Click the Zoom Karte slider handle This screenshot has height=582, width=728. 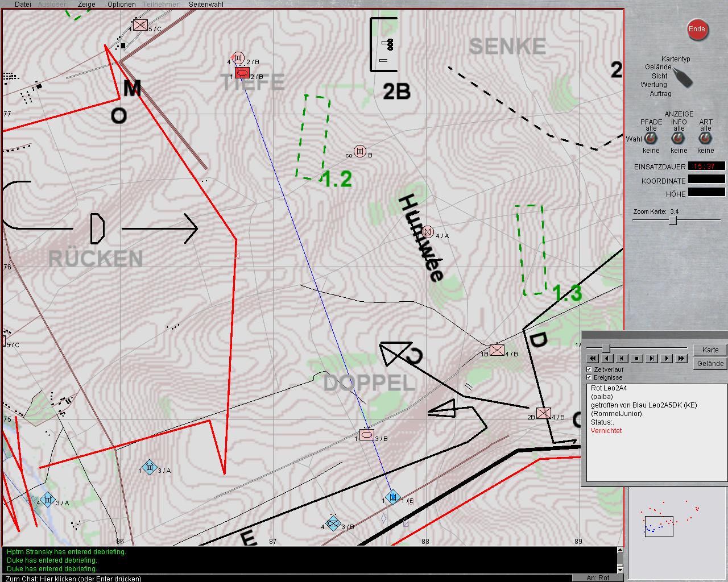click(672, 221)
